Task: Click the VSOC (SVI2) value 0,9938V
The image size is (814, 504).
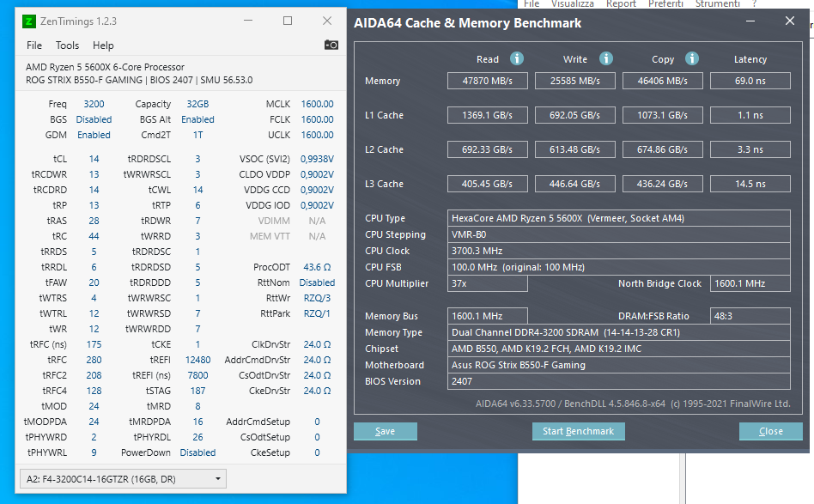Action: tap(317, 159)
